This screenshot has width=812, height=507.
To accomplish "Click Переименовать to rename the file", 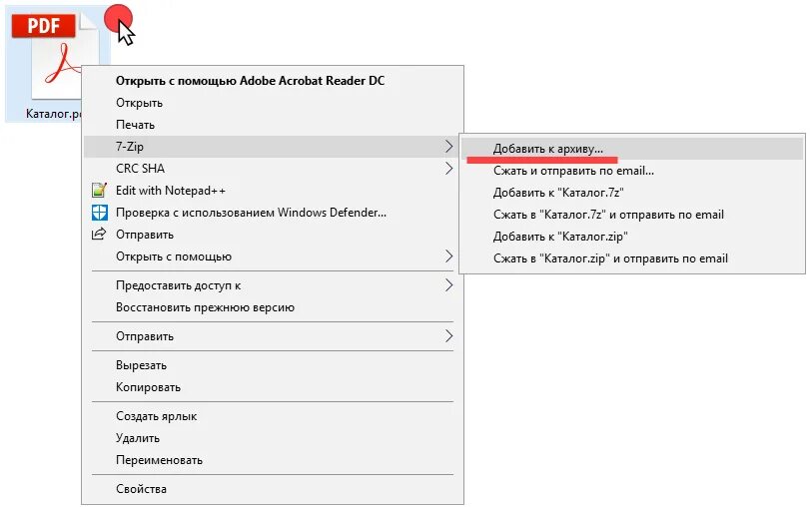I will (x=159, y=460).
